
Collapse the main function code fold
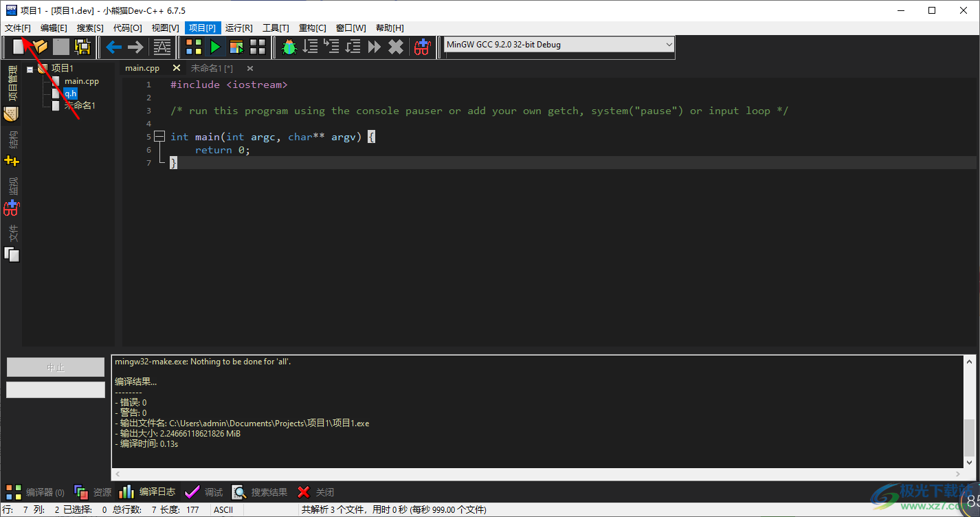[x=159, y=137]
